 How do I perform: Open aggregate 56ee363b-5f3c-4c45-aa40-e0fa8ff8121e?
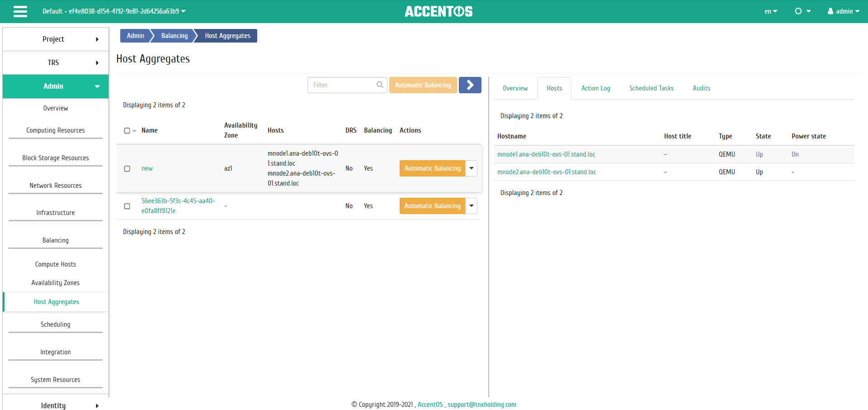pyautogui.click(x=178, y=206)
